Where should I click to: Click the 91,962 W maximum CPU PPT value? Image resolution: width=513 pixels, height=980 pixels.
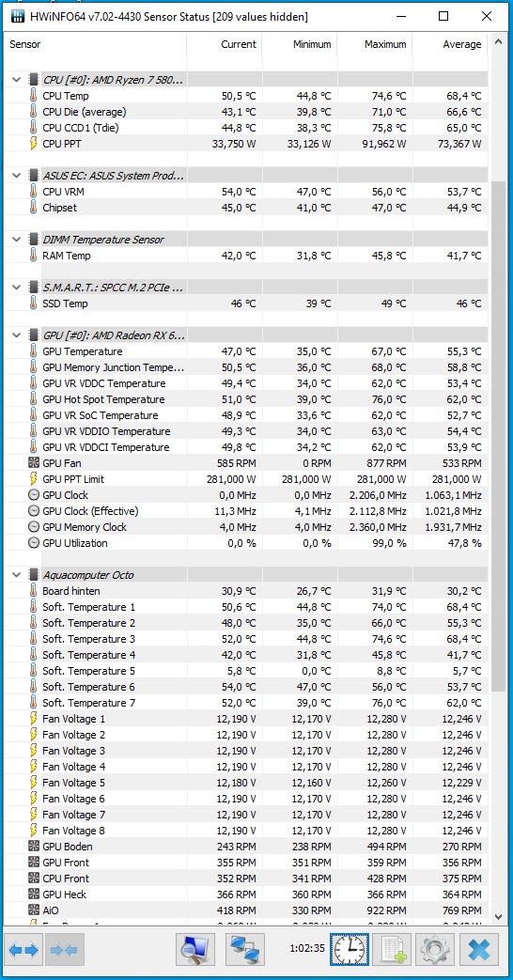pos(381,144)
